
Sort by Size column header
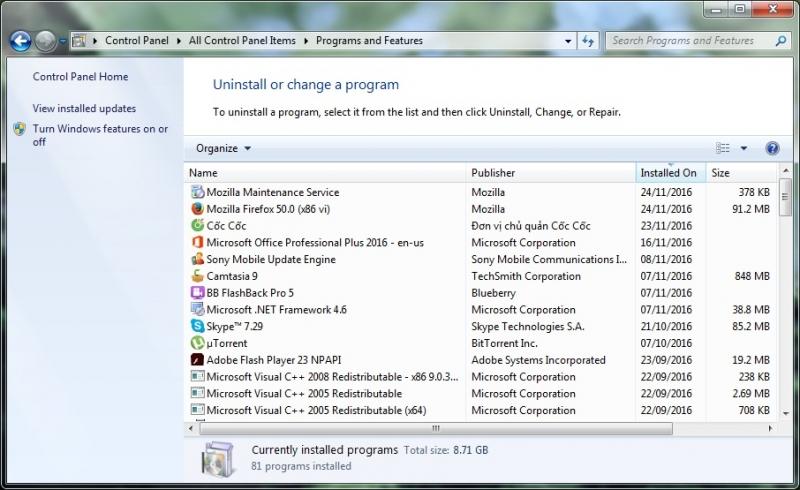pyautogui.click(x=742, y=173)
